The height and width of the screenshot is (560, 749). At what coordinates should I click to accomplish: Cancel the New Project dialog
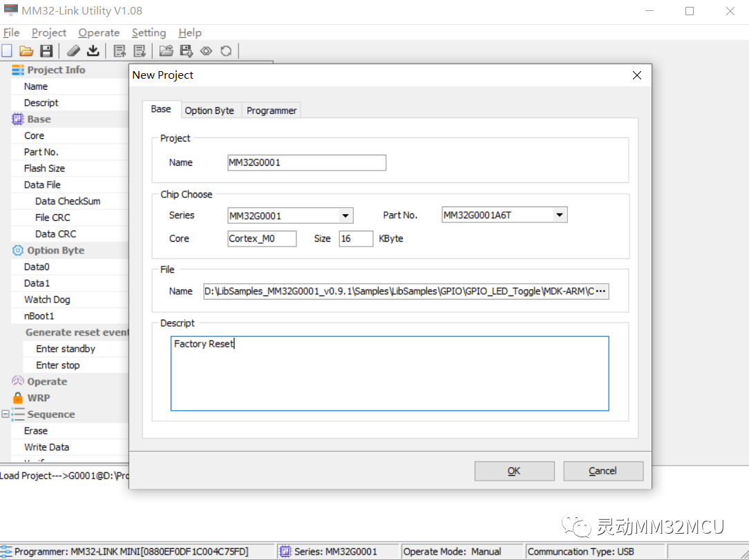coord(603,471)
